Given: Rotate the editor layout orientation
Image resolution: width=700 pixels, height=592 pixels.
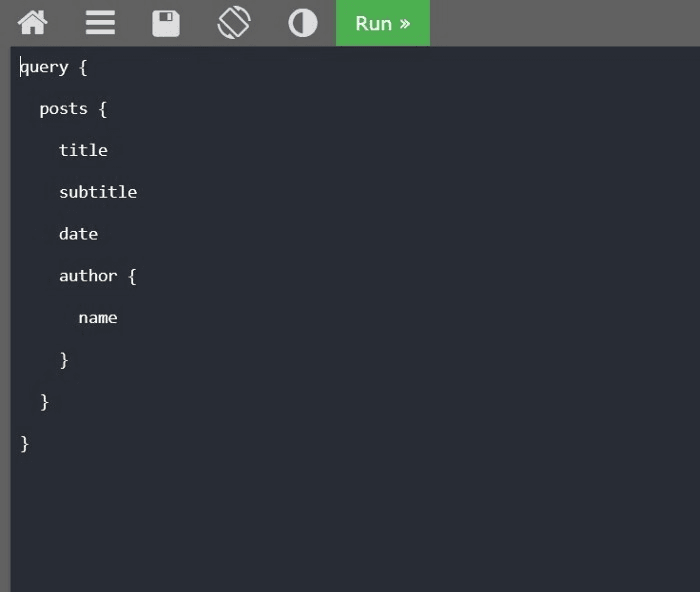Looking at the screenshot, I should 233,23.
